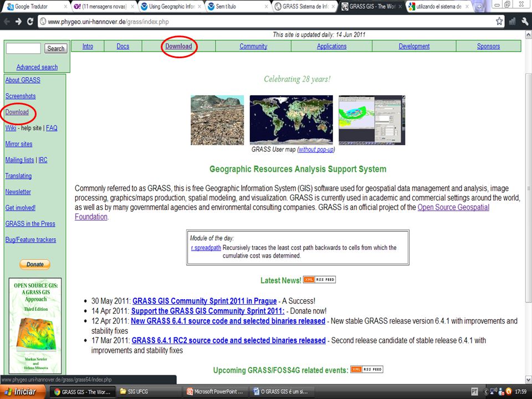Open the 3D terrain screenshot thumbnail
Image resolution: width=532 pixels, height=399 pixels.
tap(217, 120)
